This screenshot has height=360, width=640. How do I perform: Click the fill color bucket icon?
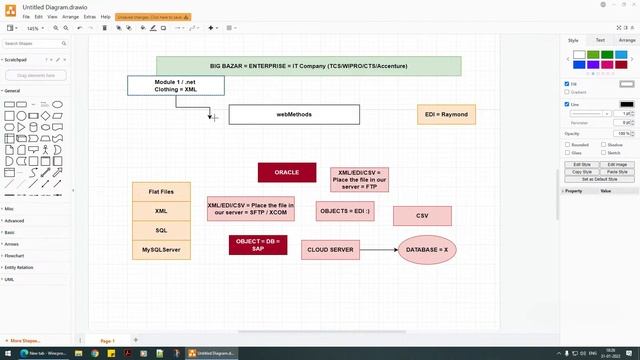143,28
